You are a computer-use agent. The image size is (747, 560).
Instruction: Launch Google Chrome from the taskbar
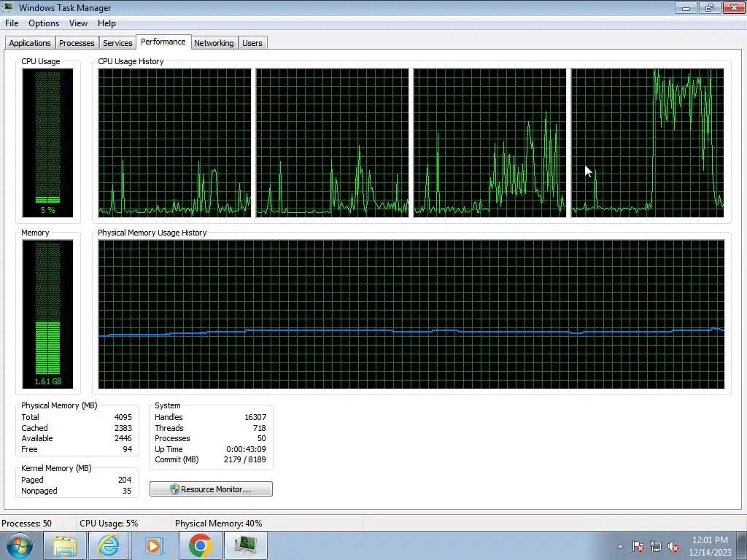pyautogui.click(x=200, y=545)
